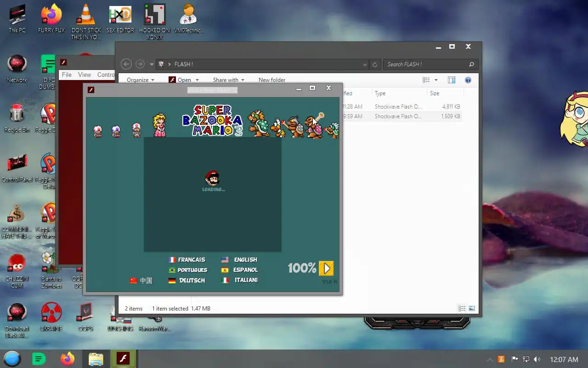Go back in FLASH ! Explorer window

click(126, 64)
